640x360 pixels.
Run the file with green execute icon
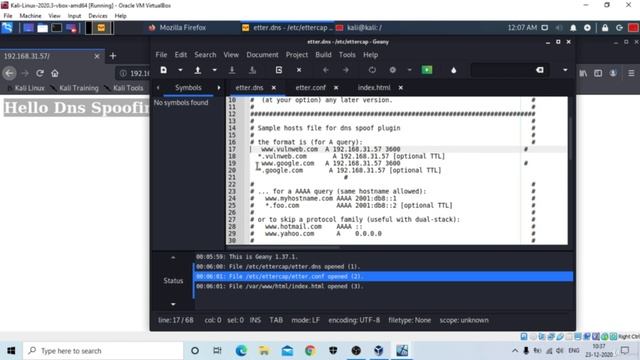tap(427, 70)
